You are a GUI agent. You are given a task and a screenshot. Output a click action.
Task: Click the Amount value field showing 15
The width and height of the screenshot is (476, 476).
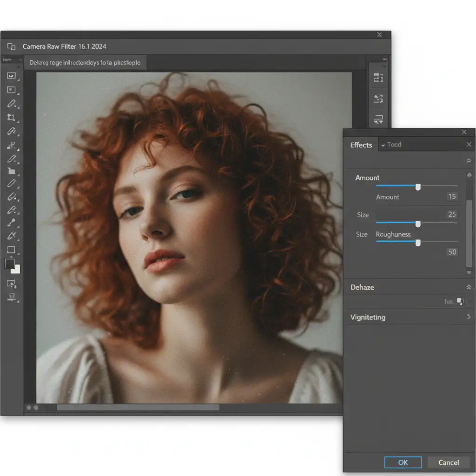pos(452,197)
